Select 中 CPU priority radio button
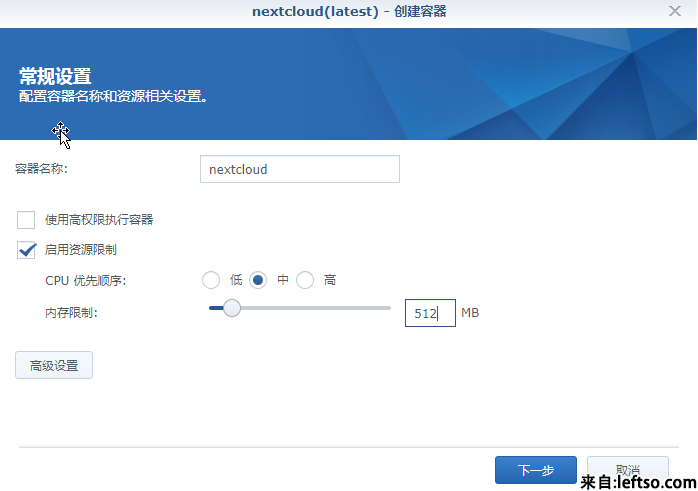This screenshot has height=491, width=698. point(258,280)
